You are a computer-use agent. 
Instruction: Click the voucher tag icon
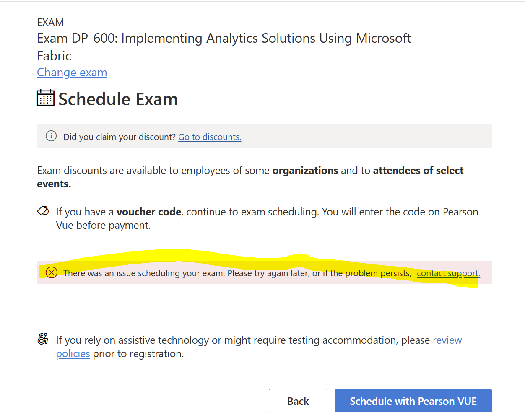[x=43, y=211]
